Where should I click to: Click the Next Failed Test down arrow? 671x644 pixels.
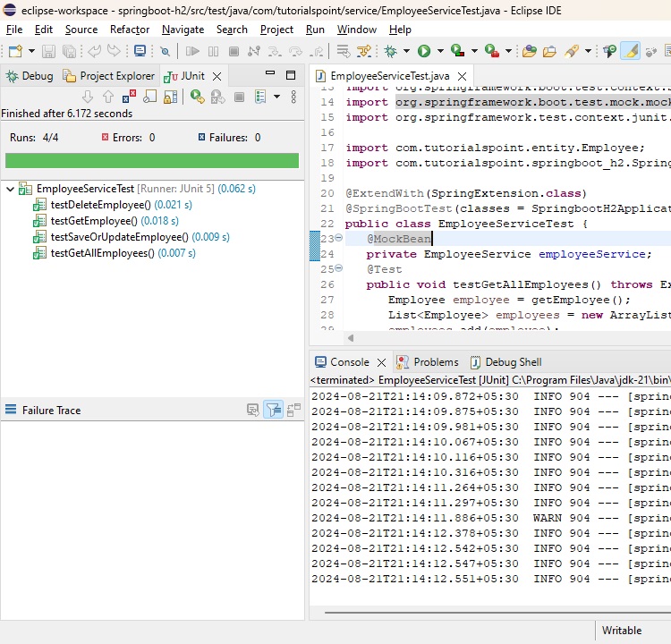(x=88, y=97)
